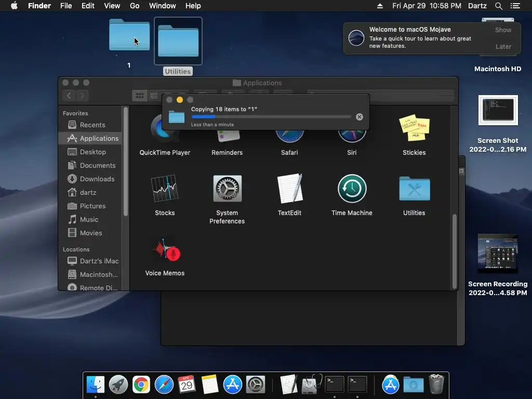Open the Trash in the dock
This screenshot has height=399, width=532.
436,384
